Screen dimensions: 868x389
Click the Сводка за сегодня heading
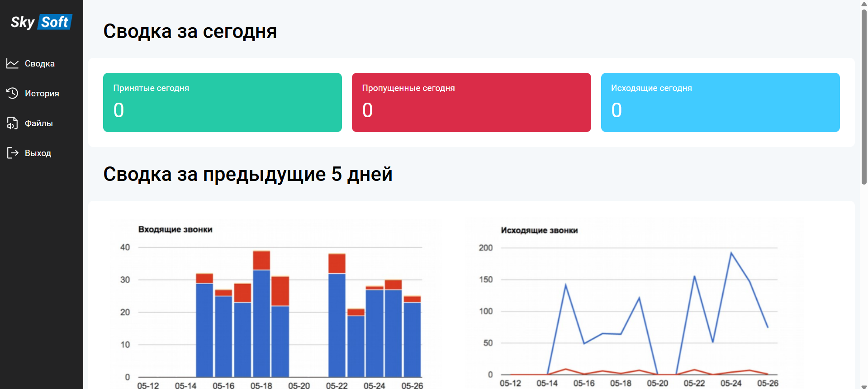click(x=190, y=31)
